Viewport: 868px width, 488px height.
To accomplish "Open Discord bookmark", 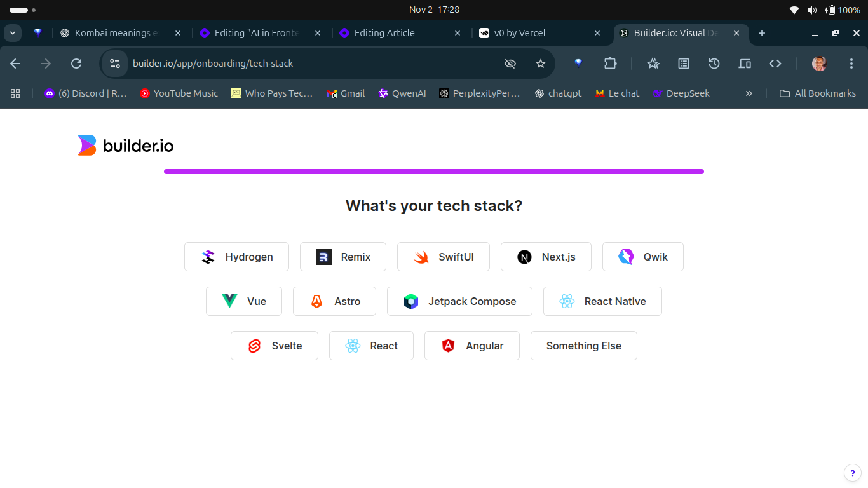I will (86, 93).
